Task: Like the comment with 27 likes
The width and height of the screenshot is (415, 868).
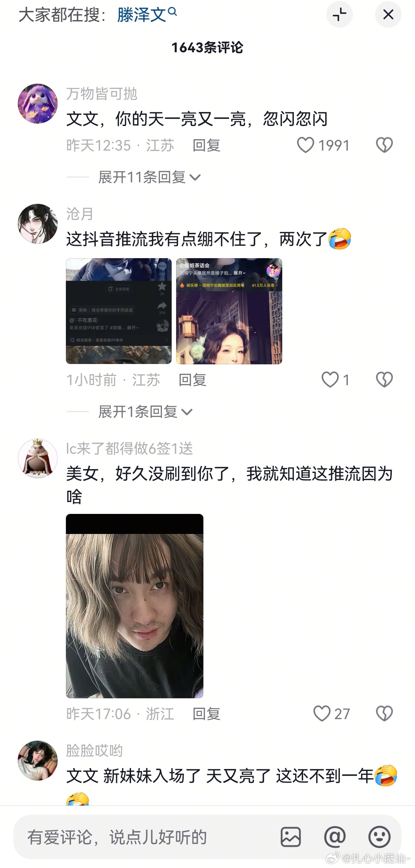Action: point(322,714)
